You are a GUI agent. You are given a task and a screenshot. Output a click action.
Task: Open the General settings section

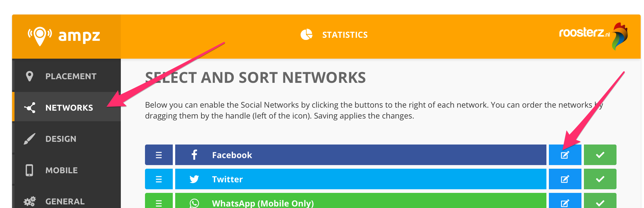65,201
